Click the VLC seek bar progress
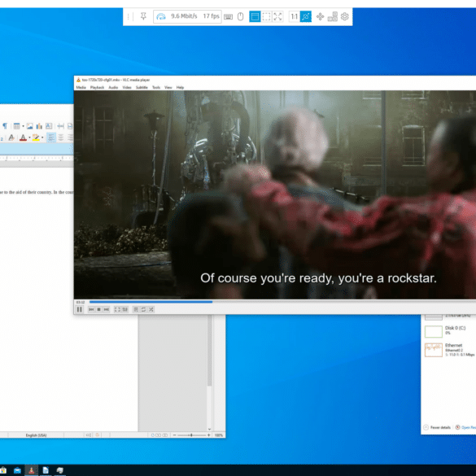Viewport: 476px width, 476px height. pyautogui.click(x=151, y=302)
